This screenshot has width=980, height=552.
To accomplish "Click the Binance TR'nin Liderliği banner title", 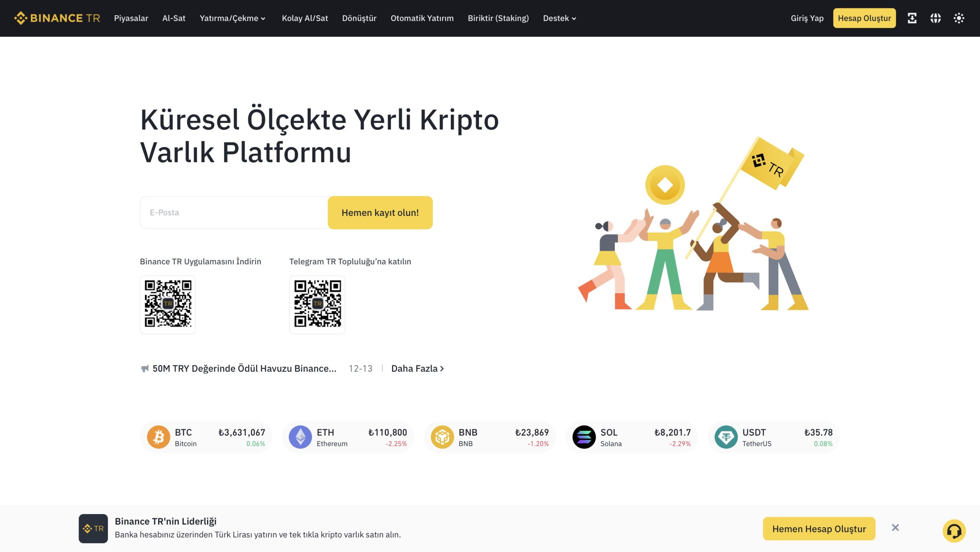I will [165, 521].
